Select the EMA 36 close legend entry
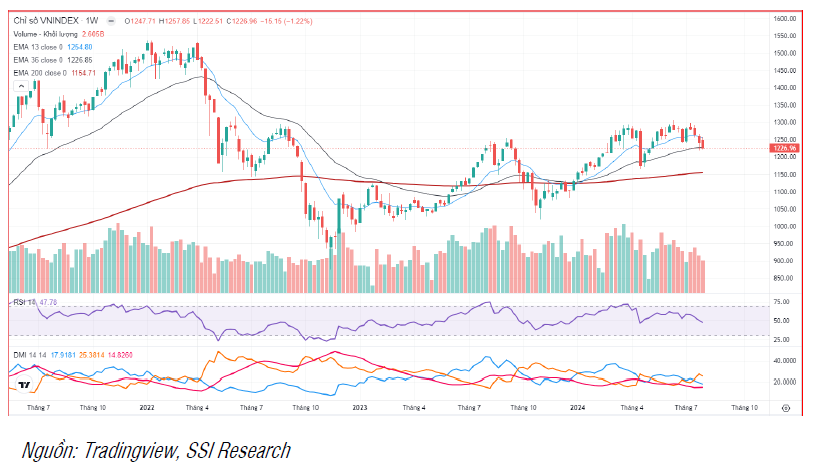 [38, 60]
